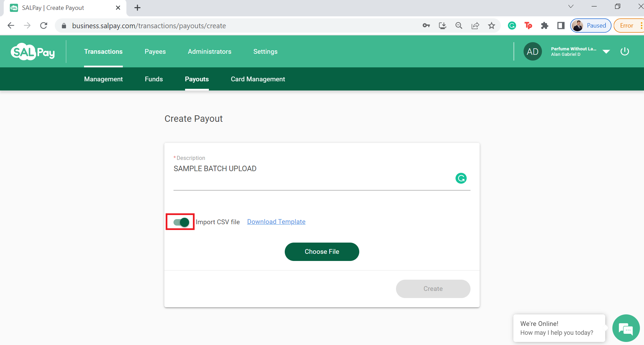
Task: Toggle the Import CSV file switch
Action: 181,222
